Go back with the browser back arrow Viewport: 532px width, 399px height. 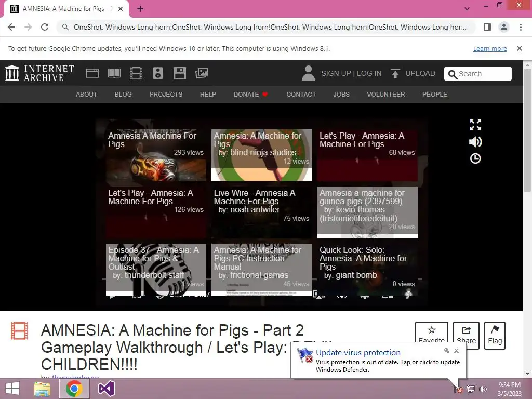pos(11,27)
